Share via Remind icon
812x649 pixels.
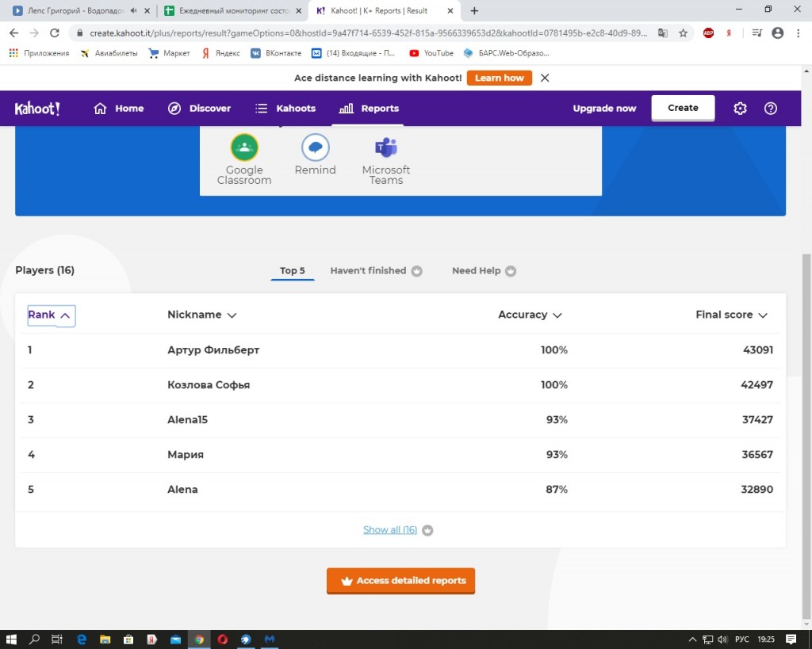[x=315, y=147]
